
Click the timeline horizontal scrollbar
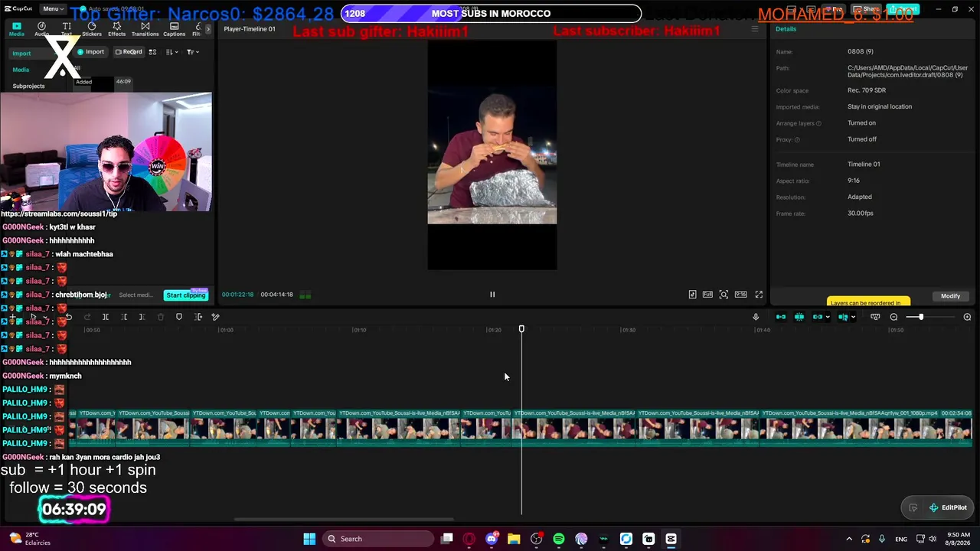click(x=344, y=519)
